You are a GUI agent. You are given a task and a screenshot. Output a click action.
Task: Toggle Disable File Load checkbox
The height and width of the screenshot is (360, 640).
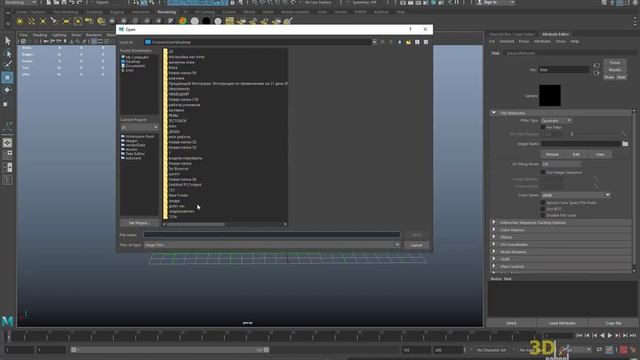[543, 215]
